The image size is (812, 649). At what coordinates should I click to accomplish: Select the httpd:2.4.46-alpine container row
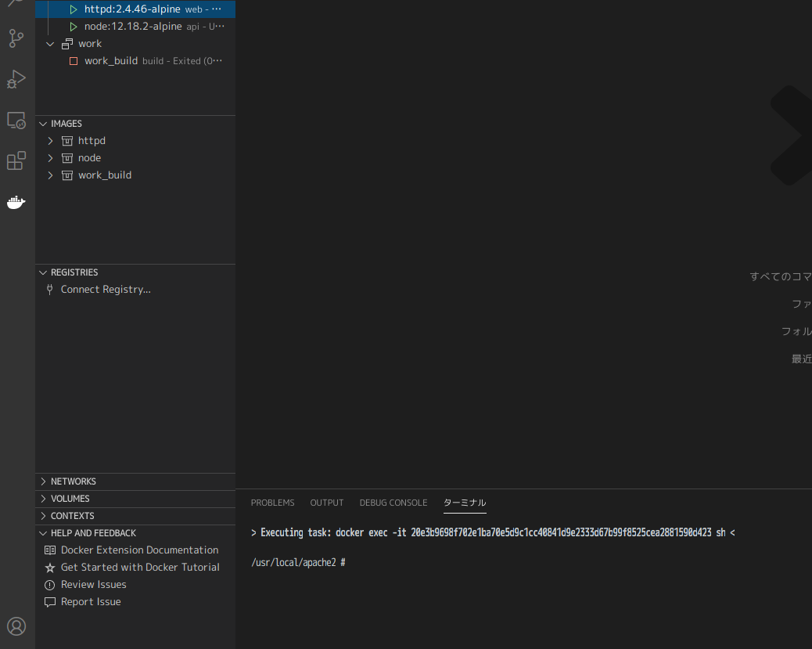point(135,9)
